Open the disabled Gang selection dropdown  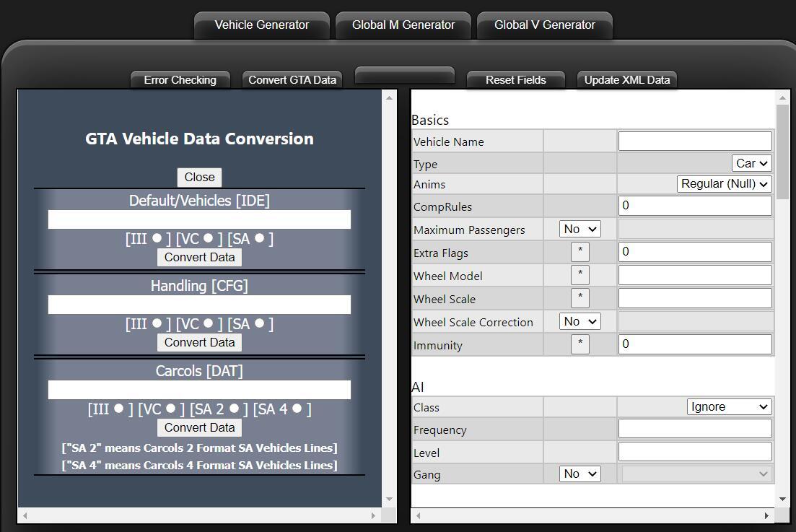coord(696,474)
